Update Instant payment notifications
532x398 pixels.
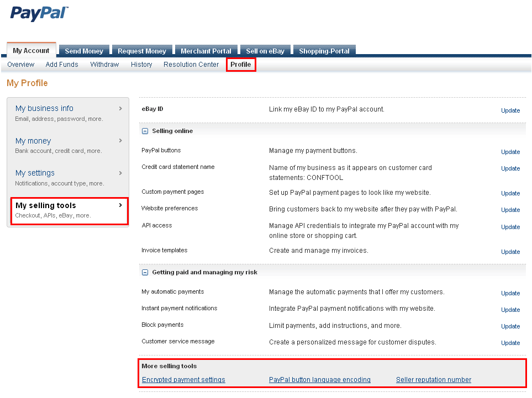(x=510, y=310)
